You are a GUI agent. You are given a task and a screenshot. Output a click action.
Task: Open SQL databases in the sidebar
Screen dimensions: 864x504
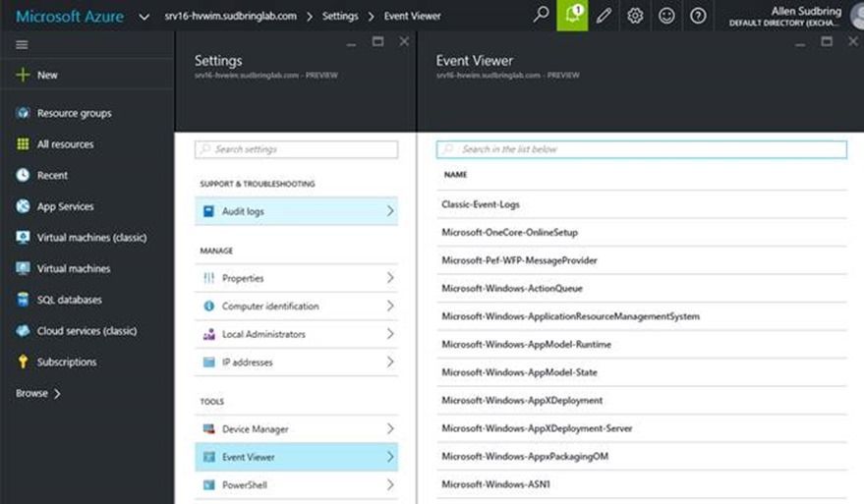[69, 300]
